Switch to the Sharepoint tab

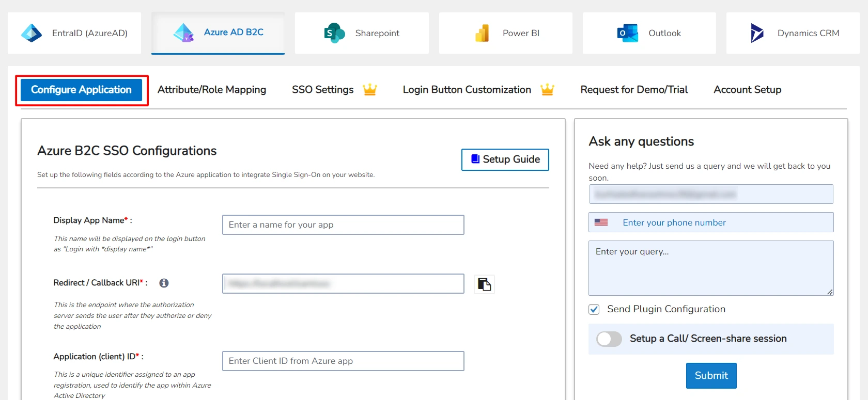[x=362, y=33]
